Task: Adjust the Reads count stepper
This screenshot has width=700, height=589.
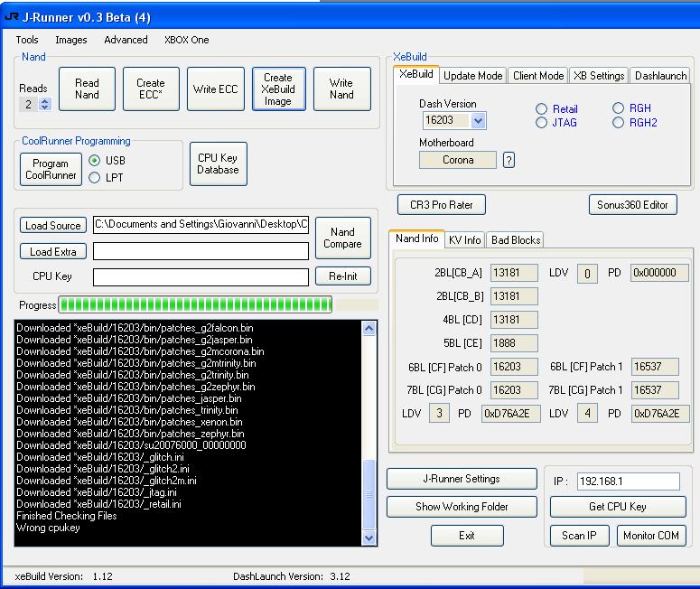Action: 44,105
